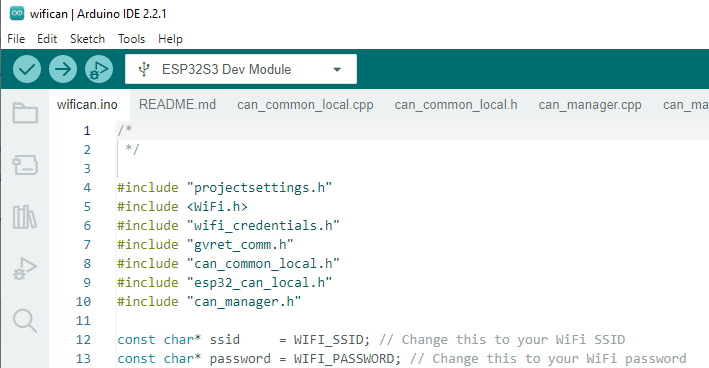The width and height of the screenshot is (709, 368).
Task: Click the <WiFi.h> include text
Action: (x=217, y=207)
